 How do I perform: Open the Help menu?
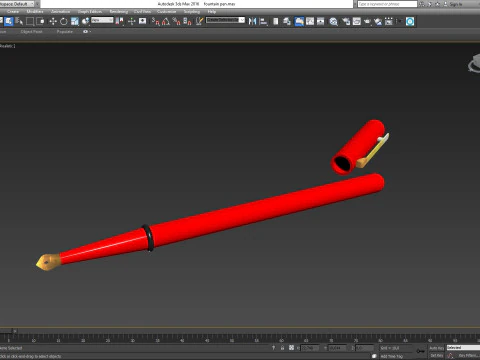[x=212, y=12]
